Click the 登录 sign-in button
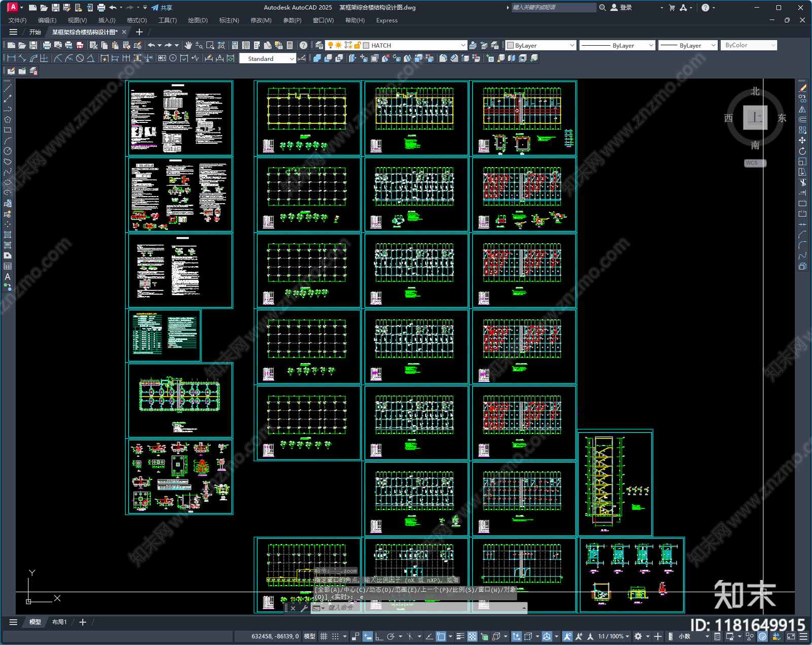Viewport: 812px width, 645px height. pyautogui.click(x=621, y=8)
